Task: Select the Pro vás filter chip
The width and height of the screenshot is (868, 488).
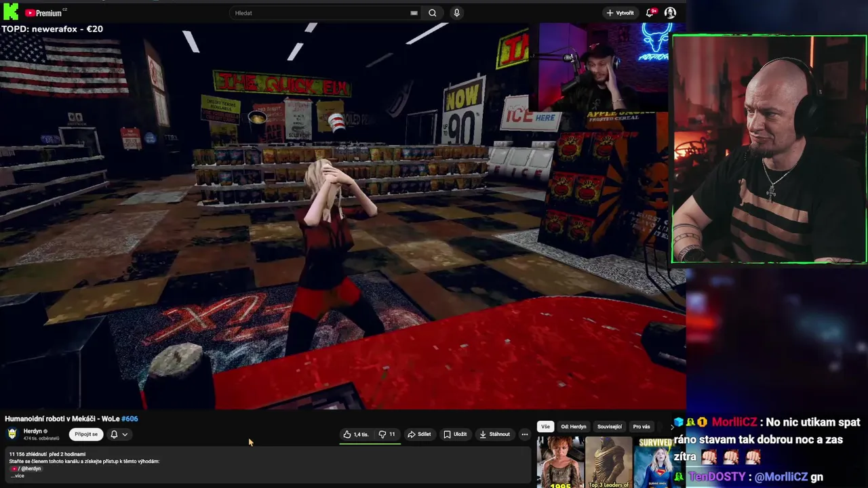Action: [x=642, y=426]
